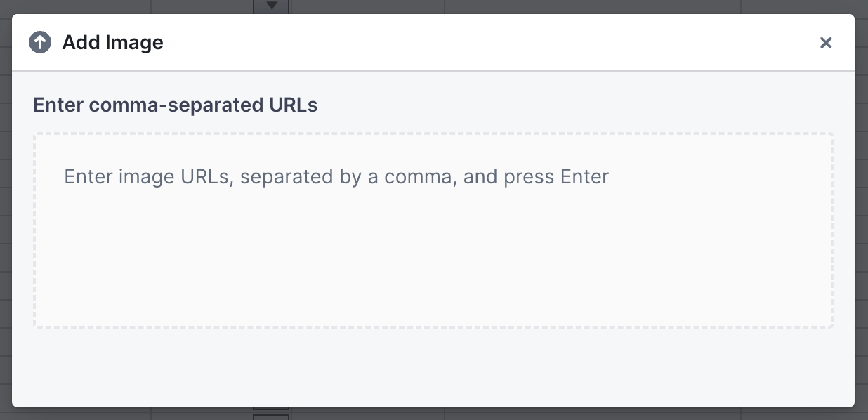Click the divider line under the dialog header
Image resolution: width=868 pixels, height=420 pixels.
[433, 71]
